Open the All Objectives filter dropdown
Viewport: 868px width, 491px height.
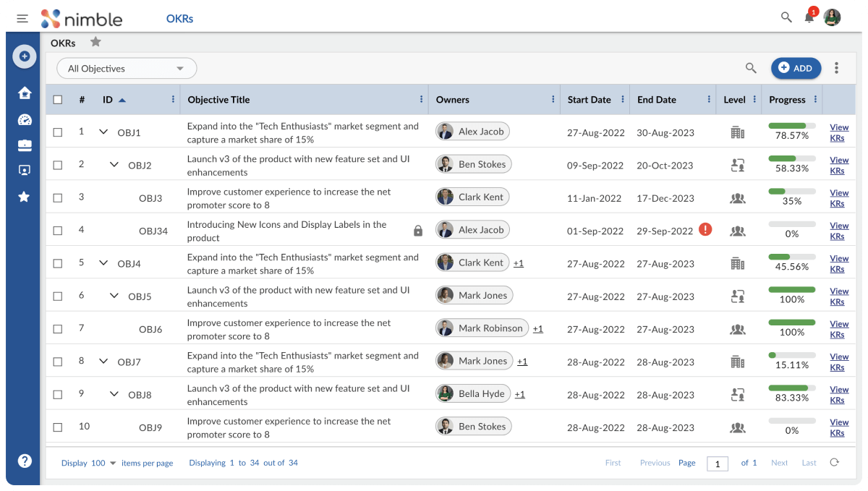point(126,68)
